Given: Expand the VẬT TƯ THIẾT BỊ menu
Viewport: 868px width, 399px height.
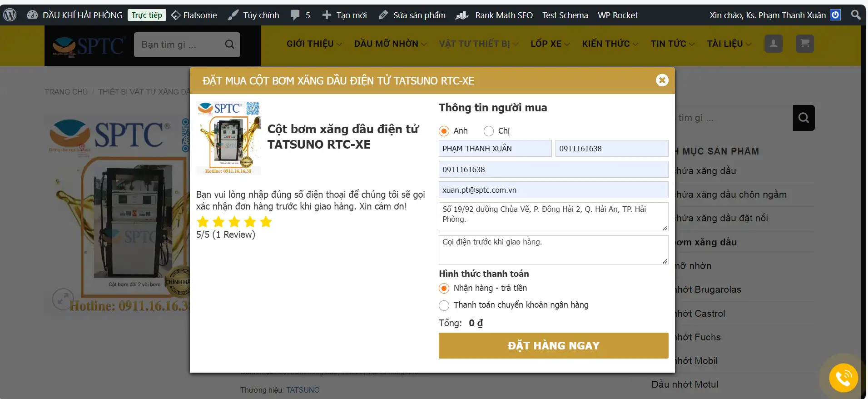Looking at the screenshot, I should coord(478,44).
